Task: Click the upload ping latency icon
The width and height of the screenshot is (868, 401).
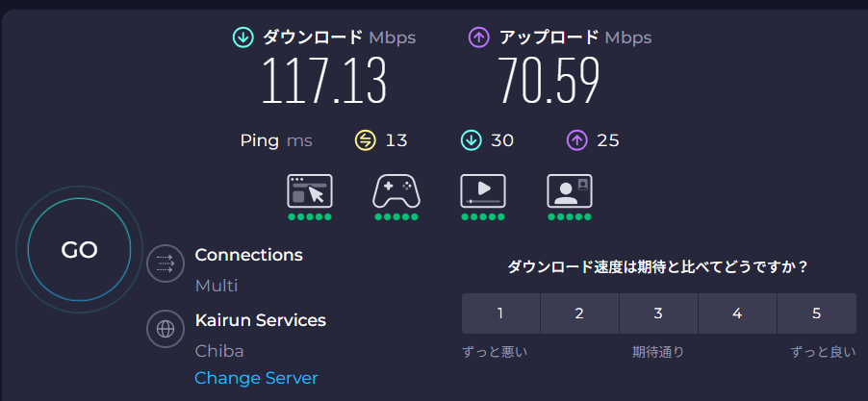Action: click(x=576, y=140)
